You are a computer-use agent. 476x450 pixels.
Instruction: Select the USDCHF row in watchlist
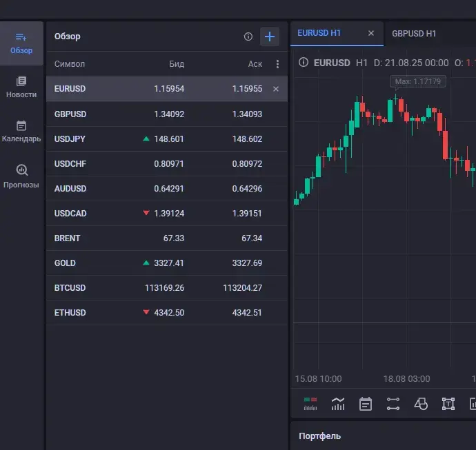(x=167, y=164)
